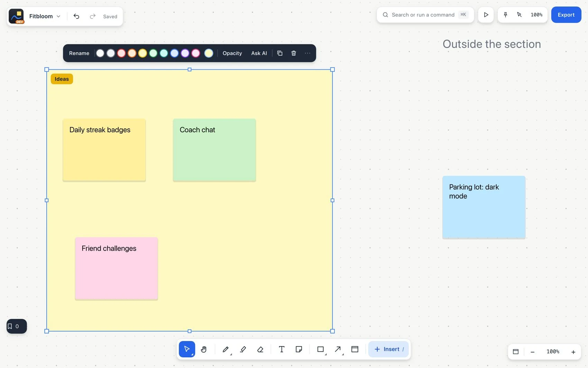Select the Highlighter tool
Viewport: 588px width, 368px height.
[243, 349]
